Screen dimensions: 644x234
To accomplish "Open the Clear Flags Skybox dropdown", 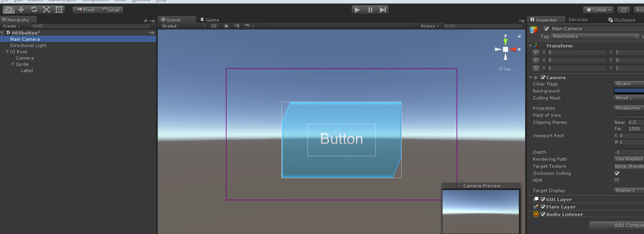I will [629, 84].
